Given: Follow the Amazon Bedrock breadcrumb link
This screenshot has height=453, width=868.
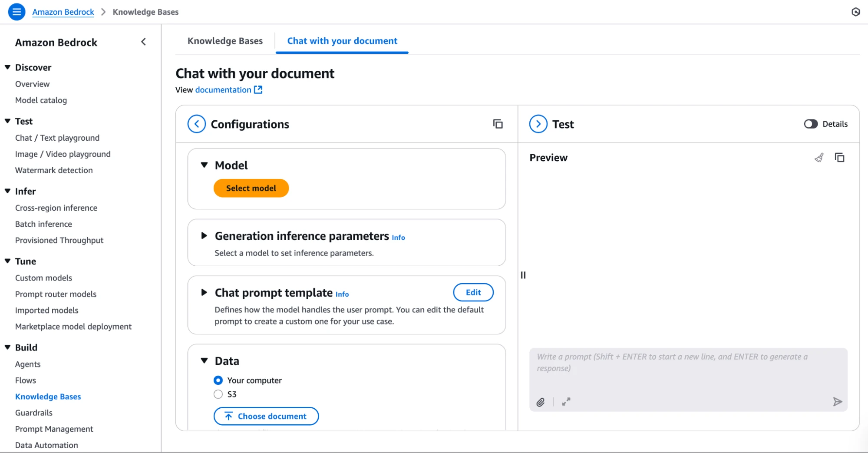Looking at the screenshot, I should [63, 12].
